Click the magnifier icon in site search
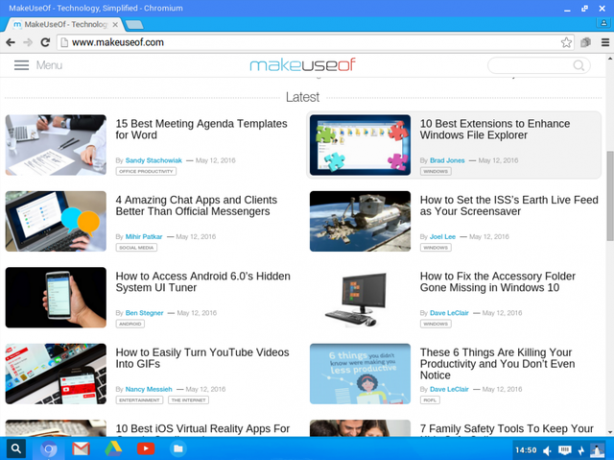The image size is (614, 460). tap(579, 65)
